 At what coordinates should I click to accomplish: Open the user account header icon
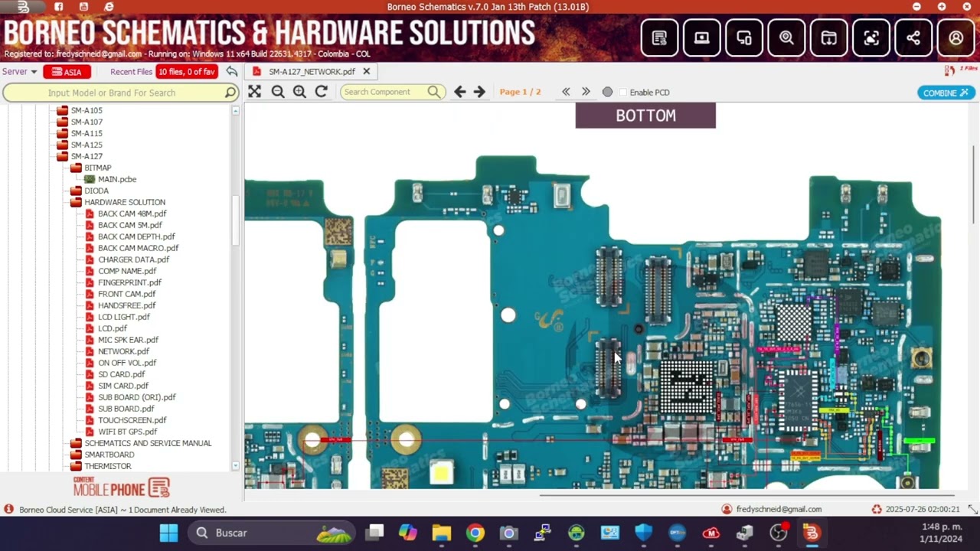click(x=956, y=38)
